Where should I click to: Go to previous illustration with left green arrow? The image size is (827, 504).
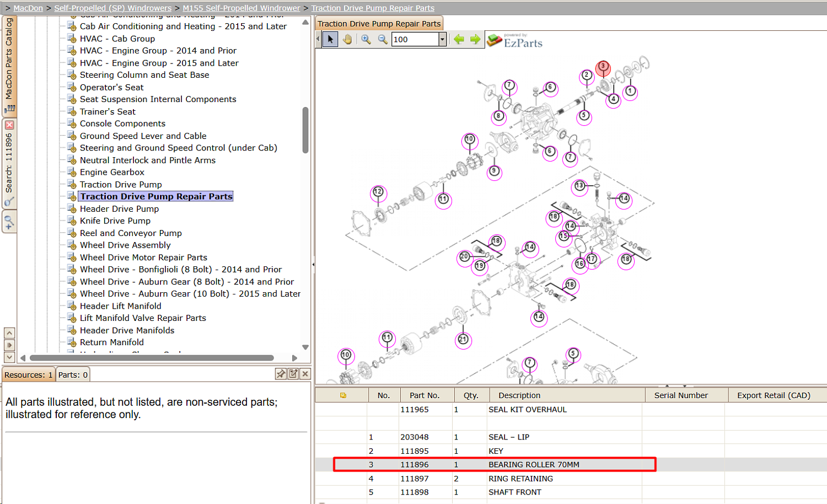coord(459,39)
